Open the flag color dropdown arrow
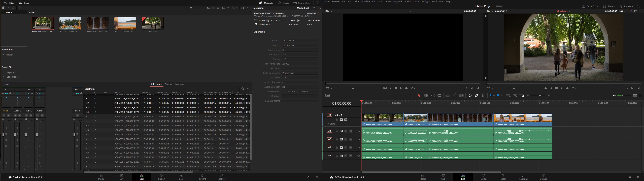 coord(494,96)
